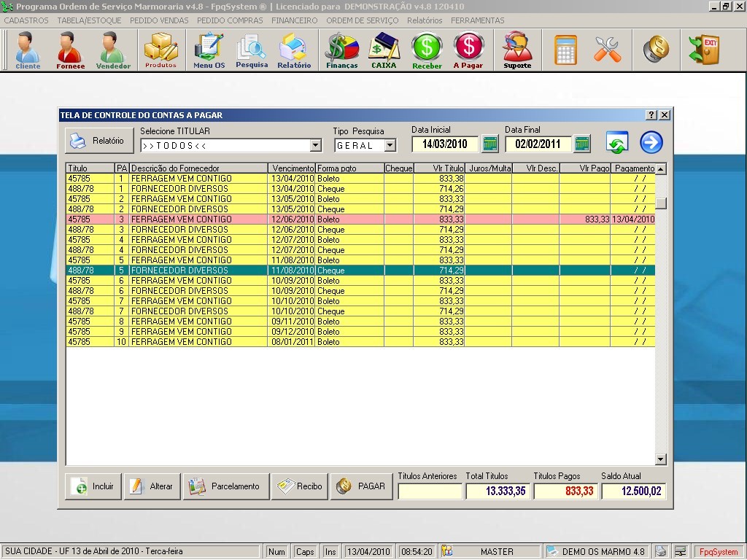This screenshot has height=560, width=747.
Task: Click the Exit door icon
Action: tap(703, 50)
